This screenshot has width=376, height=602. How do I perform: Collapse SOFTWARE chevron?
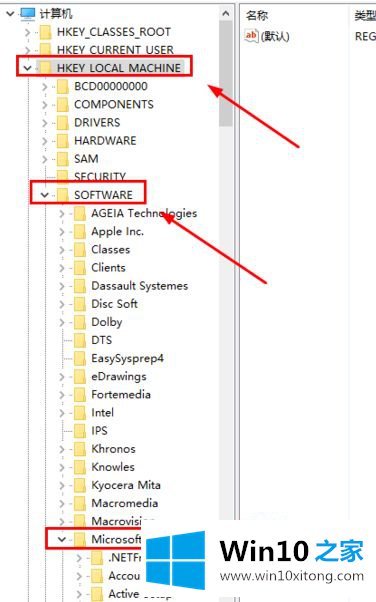[45, 195]
